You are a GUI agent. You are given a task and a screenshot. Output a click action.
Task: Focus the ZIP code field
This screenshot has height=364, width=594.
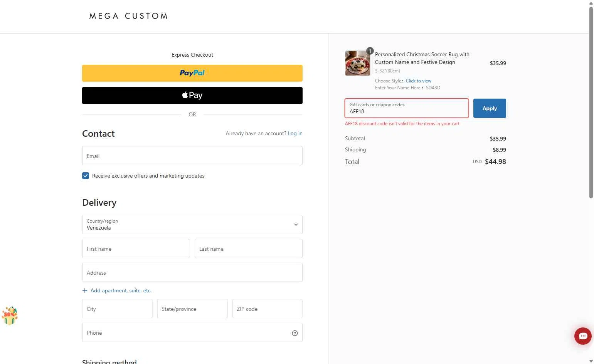267,309
